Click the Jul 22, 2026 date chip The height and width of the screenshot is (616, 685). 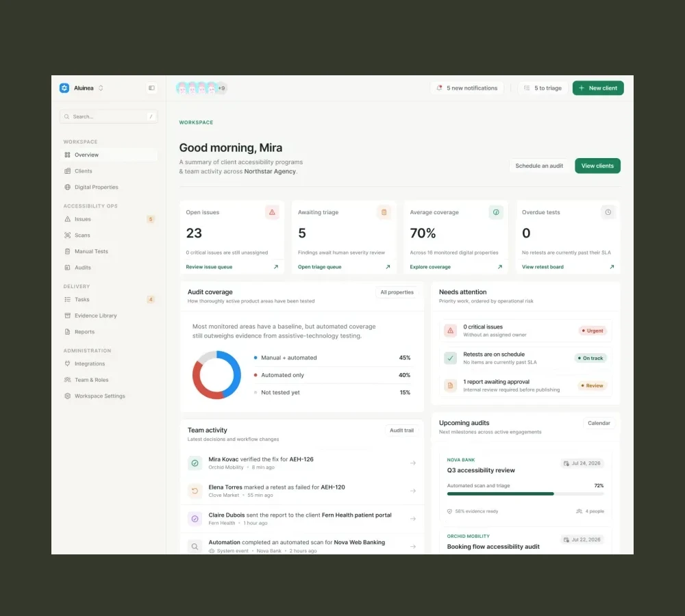582,539
